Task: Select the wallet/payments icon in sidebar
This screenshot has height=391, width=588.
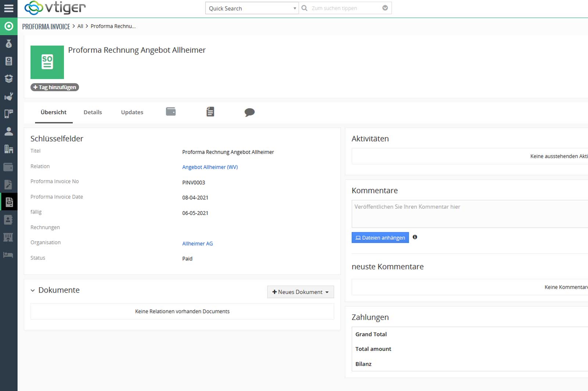Action: point(9,167)
